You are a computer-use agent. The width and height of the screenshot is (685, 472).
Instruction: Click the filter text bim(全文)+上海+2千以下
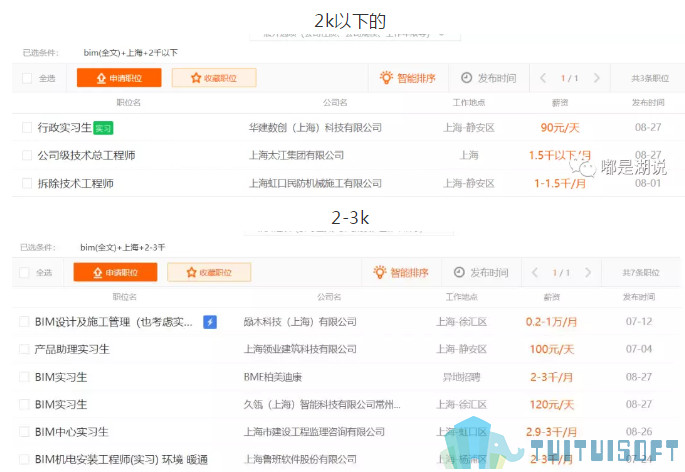tap(131, 53)
